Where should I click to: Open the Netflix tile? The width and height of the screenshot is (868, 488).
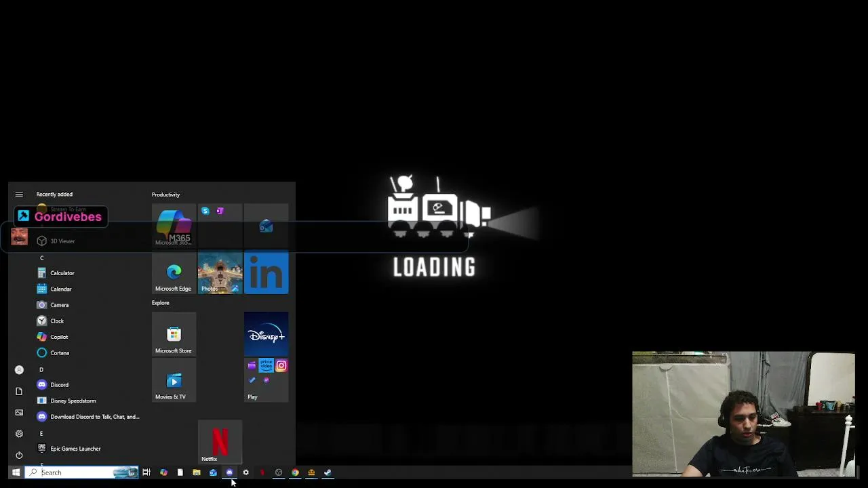pos(220,442)
